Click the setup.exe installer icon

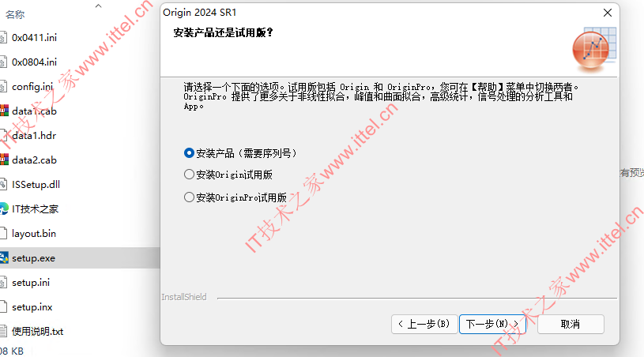point(4,257)
